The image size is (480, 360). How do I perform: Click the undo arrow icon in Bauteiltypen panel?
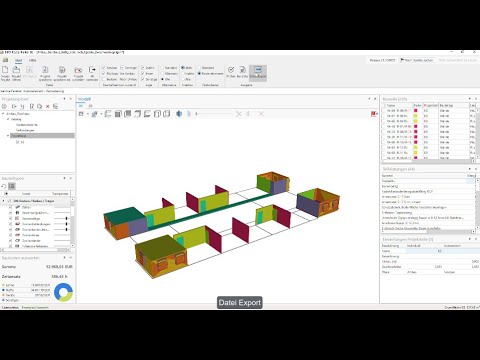click(4, 186)
